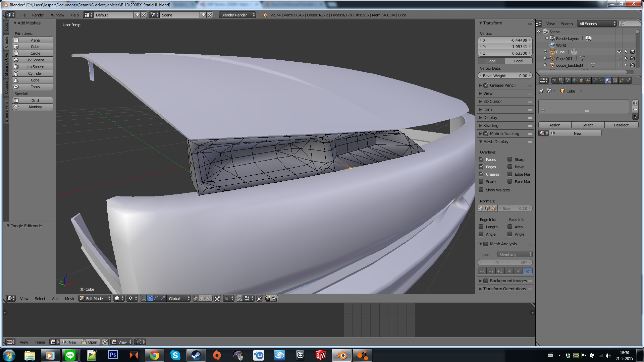Click the Assign button

click(554, 125)
